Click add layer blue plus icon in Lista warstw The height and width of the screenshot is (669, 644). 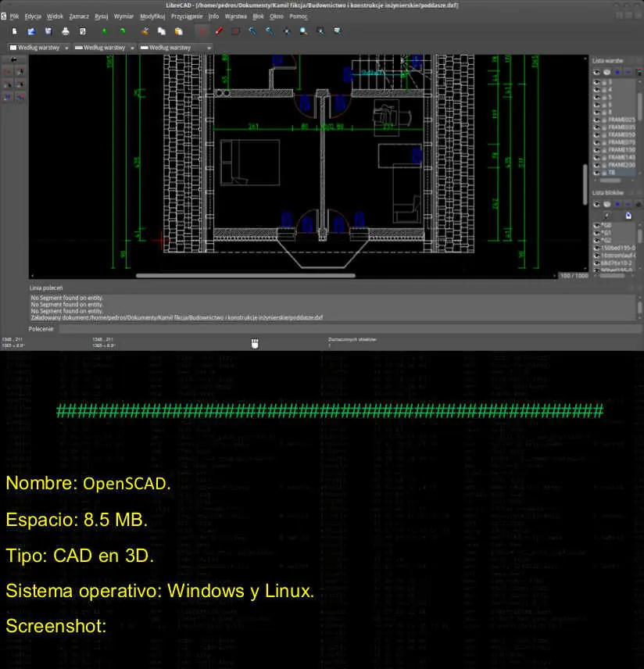point(617,72)
